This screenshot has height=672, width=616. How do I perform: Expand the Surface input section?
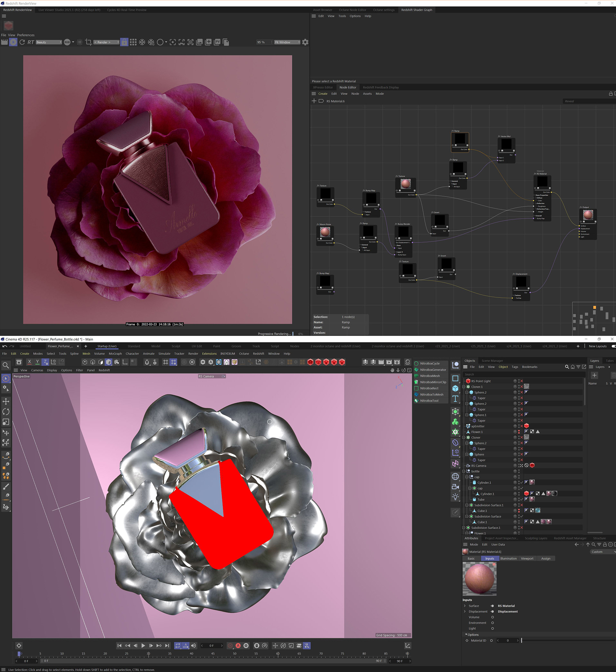pos(465,606)
